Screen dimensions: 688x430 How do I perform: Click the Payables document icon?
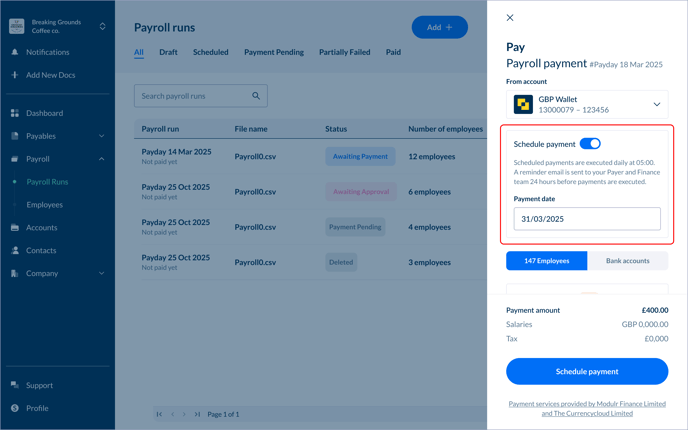tap(14, 136)
